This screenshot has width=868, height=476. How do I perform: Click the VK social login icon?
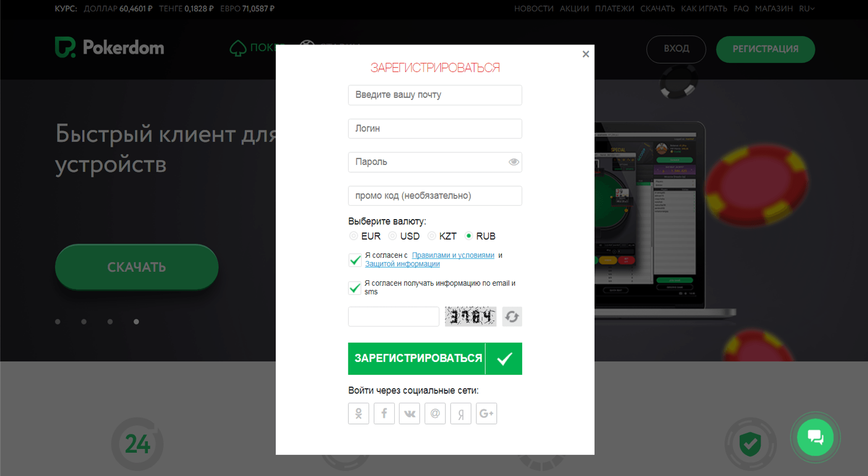click(x=410, y=414)
